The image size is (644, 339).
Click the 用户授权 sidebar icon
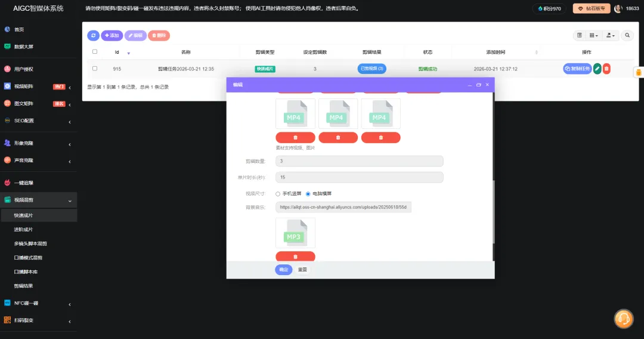click(x=7, y=69)
